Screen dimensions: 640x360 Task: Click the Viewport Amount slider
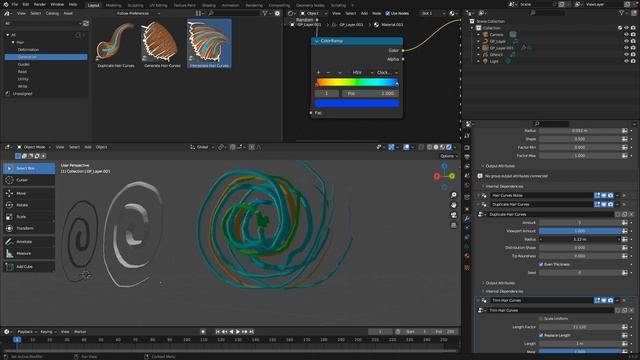580,231
